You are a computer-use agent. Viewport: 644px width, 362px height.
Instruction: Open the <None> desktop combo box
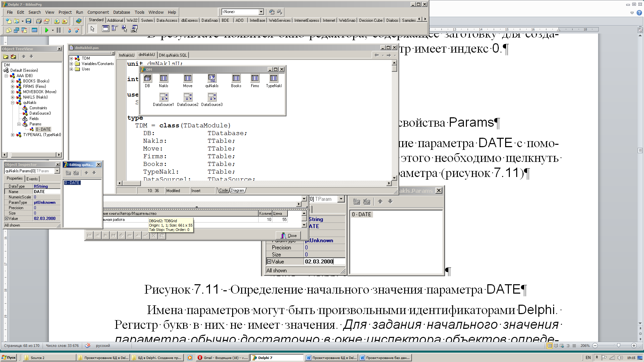click(x=261, y=12)
